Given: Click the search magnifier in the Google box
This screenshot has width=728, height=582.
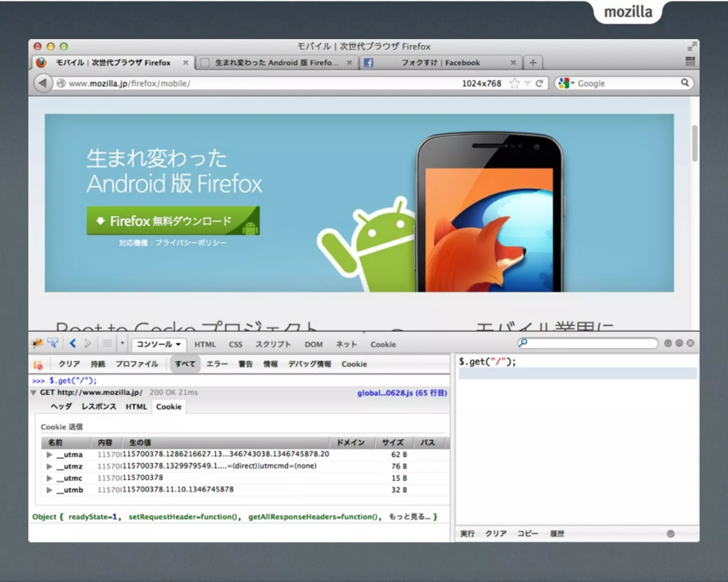Looking at the screenshot, I should (685, 83).
